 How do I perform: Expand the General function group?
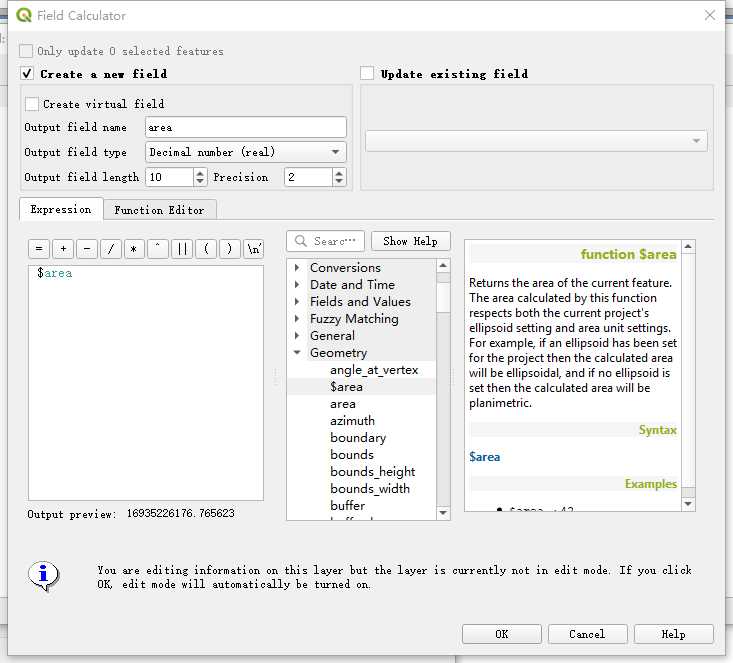pyautogui.click(x=297, y=336)
